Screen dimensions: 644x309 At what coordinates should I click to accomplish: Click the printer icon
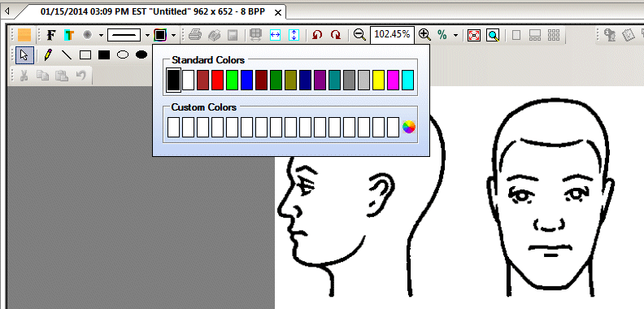point(195,35)
